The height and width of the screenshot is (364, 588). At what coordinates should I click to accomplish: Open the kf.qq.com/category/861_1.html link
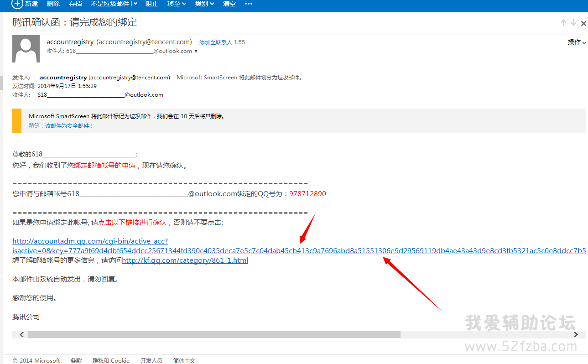(185, 260)
